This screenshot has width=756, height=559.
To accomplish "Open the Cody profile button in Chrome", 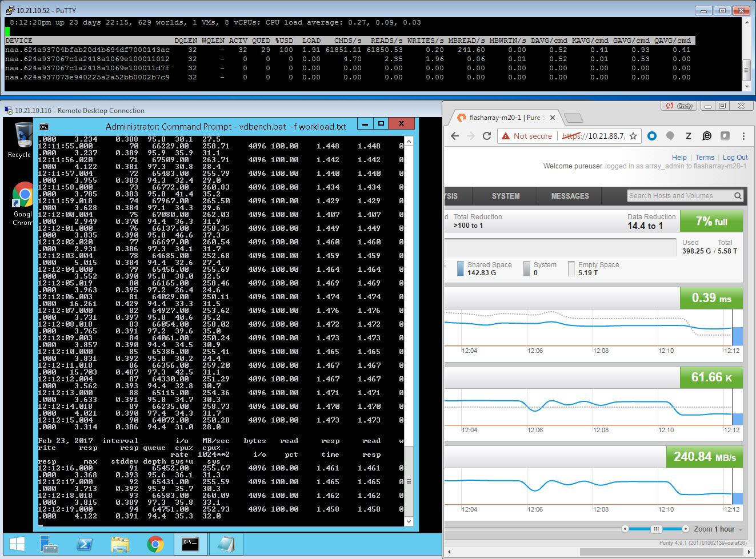I will click(x=679, y=106).
